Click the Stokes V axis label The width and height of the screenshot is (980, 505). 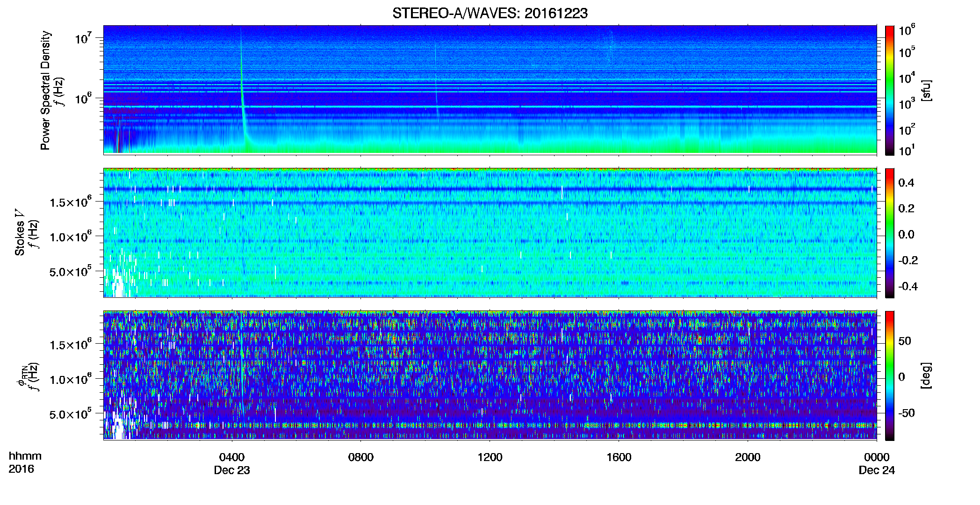pyautogui.click(x=20, y=232)
